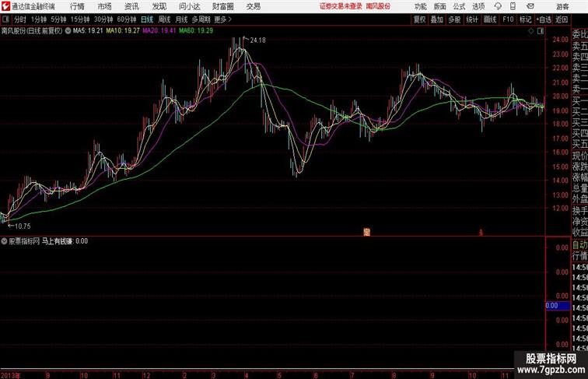Image resolution: width=588 pixels, height=379 pixels.
Task: Switch to 1分钟 period
Action: pyautogui.click(x=39, y=19)
